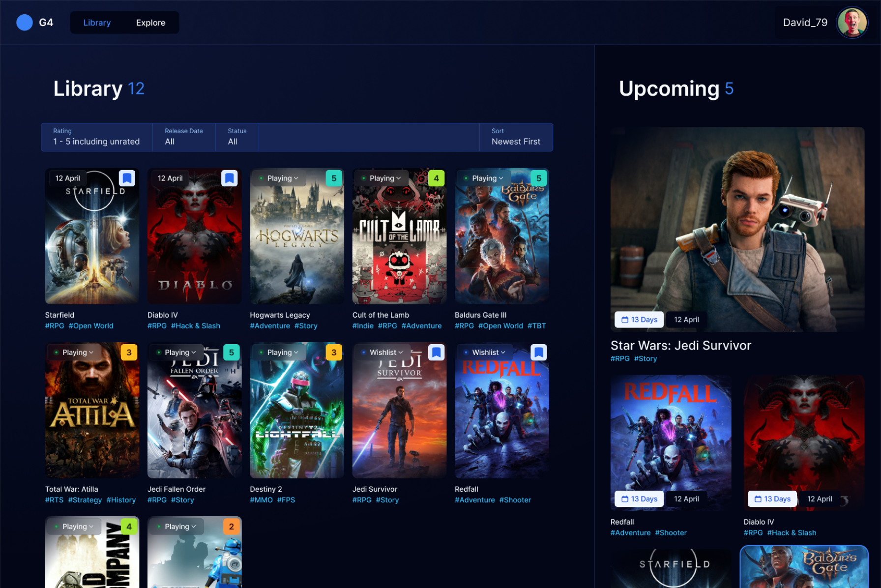
Task: Toggle bookmark icon on Jedi Survivor card
Action: [x=437, y=352]
